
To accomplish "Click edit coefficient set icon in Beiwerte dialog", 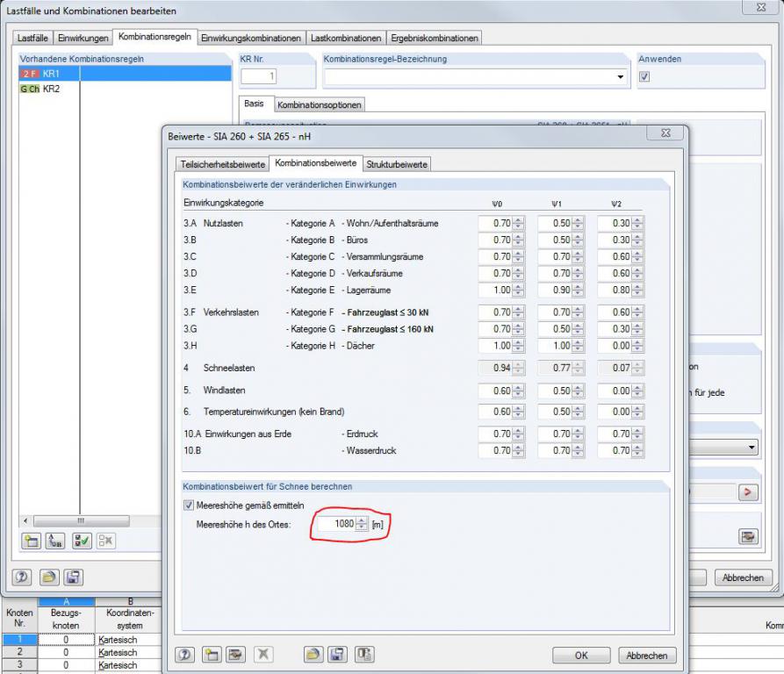I will point(235,655).
